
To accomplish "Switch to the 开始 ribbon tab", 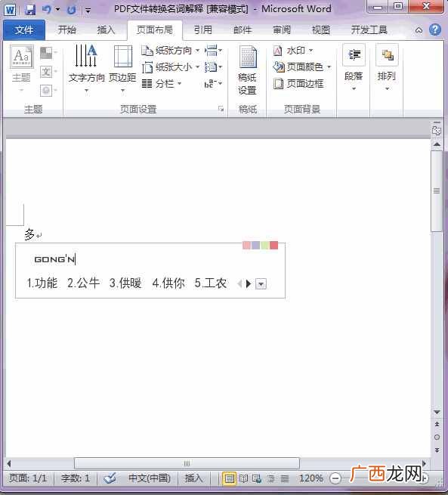I will 67,30.
